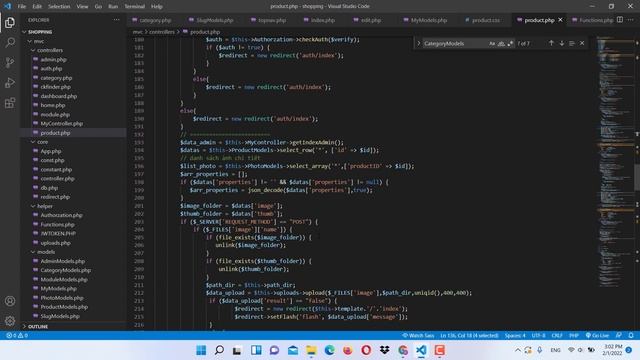Open the Manage gear icon
Image resolution: width=640 pixels, height=360 pixels.
coord(10,321)
